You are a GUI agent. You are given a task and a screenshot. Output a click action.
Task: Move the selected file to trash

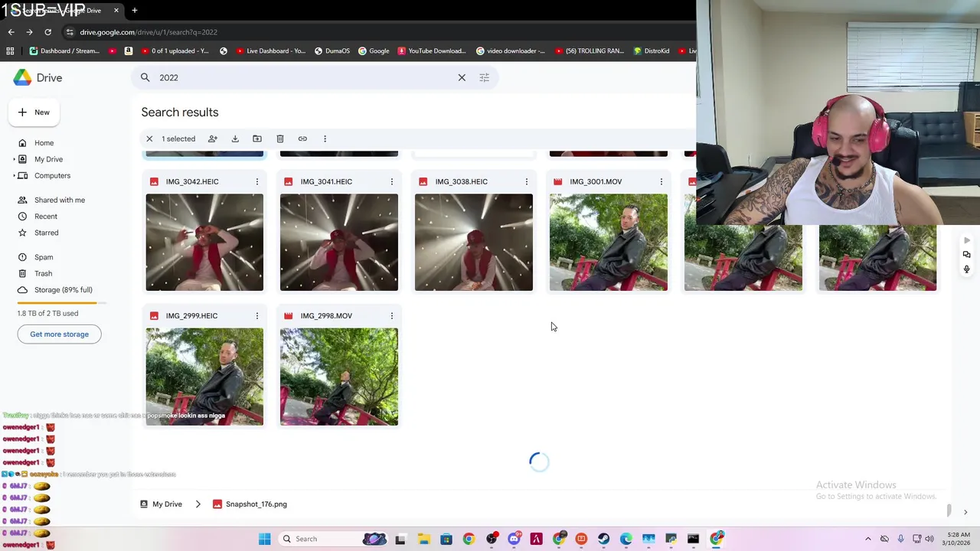[280, 139]
